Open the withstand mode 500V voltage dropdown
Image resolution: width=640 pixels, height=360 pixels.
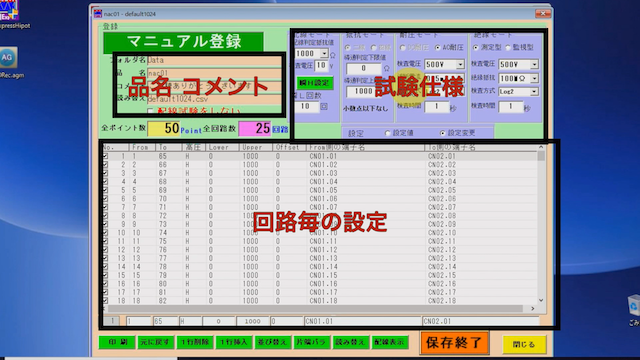[x=460, y=64]
